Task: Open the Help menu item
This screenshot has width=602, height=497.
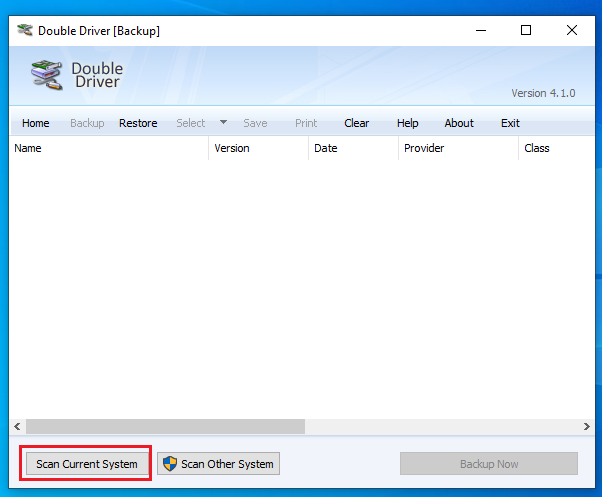Action: point(408,123)
